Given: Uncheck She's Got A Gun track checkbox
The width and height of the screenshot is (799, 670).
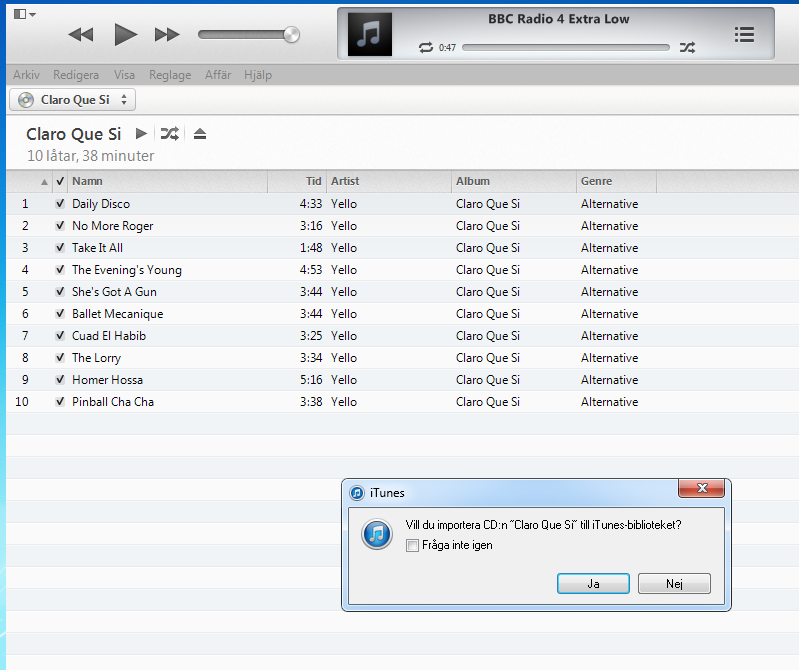Looking at the screenshot, I should coord(60,291).
